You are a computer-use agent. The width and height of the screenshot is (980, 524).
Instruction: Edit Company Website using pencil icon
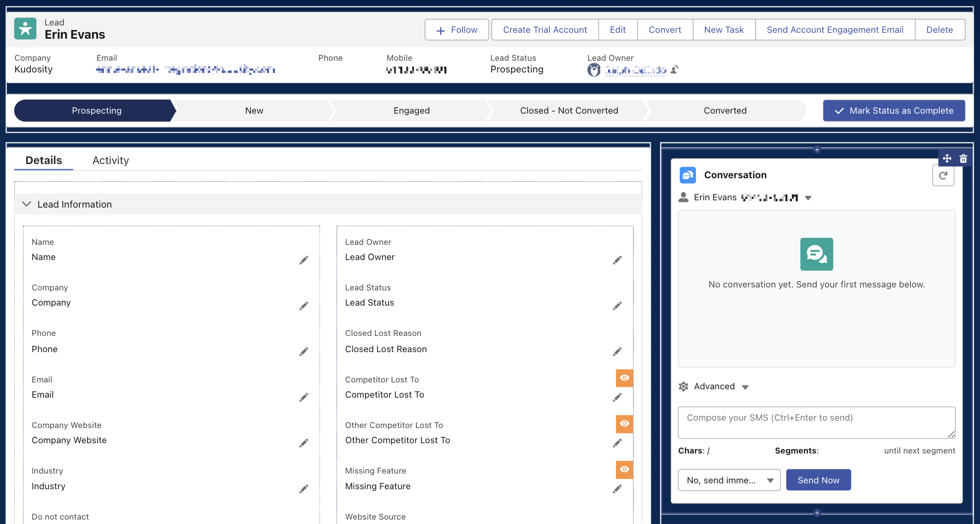tap(304, 443)
